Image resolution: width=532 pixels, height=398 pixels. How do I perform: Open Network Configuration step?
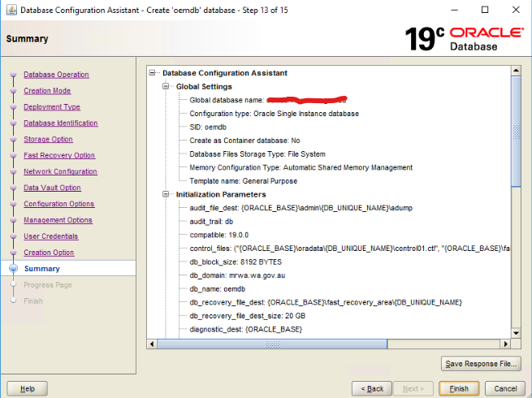(x=60, y=172)
